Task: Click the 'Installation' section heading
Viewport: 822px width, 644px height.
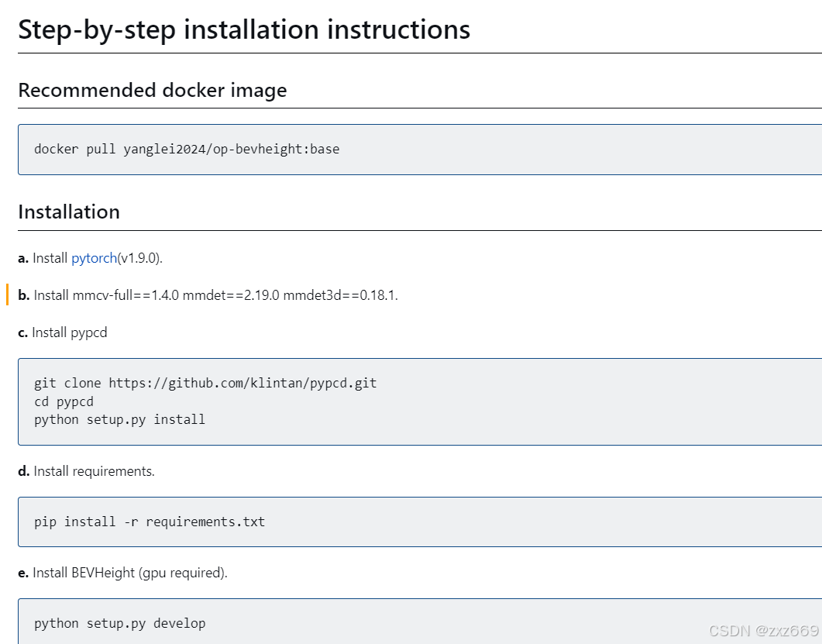Action: [69, 212]
